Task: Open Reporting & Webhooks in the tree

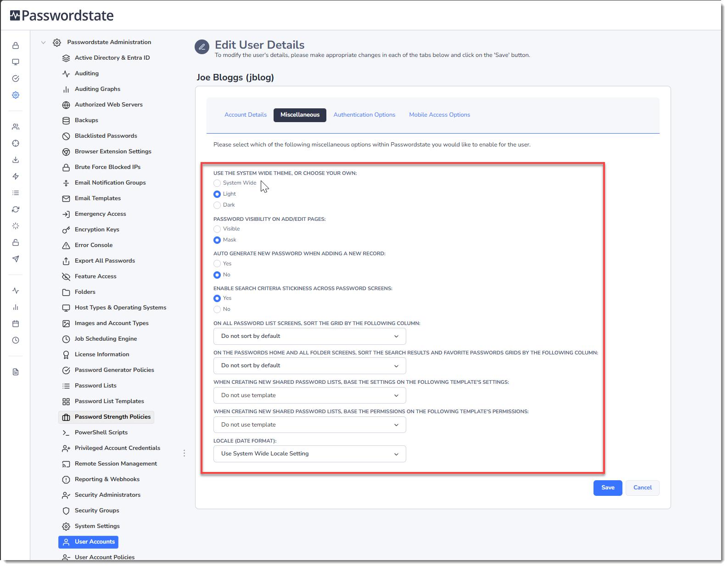Action: [x=107, y=479]
